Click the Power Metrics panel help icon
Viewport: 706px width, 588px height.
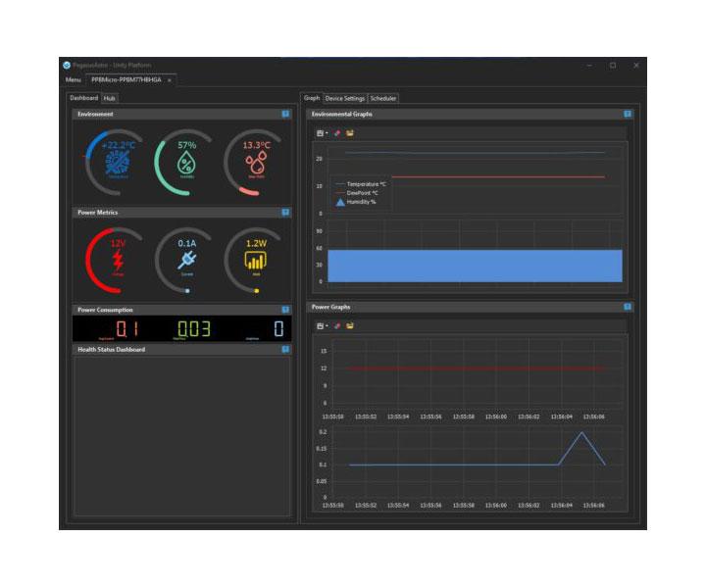click(285, 212)
